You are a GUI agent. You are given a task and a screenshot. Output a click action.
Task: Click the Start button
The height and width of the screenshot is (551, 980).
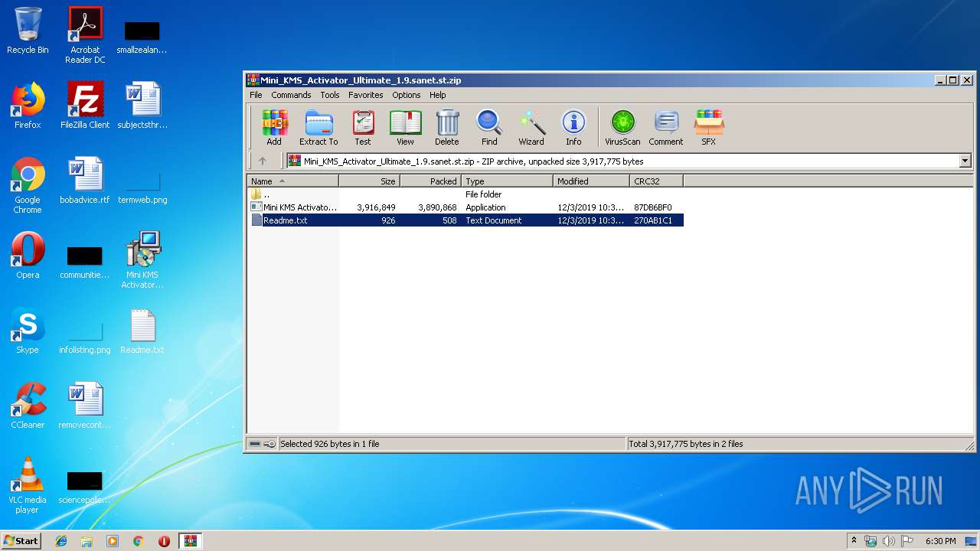click(21, 540)
